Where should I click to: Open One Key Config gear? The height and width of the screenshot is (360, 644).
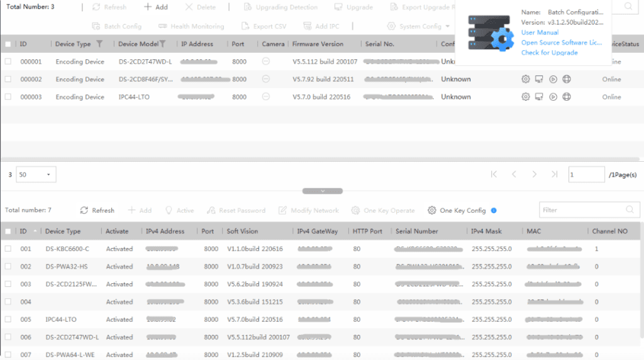pos(431,210)
